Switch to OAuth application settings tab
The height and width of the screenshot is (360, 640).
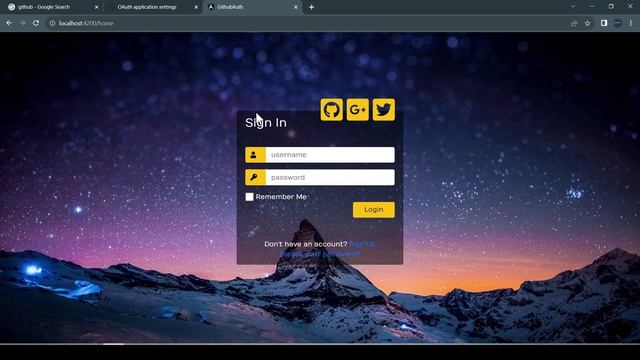(x=152, y=7)
